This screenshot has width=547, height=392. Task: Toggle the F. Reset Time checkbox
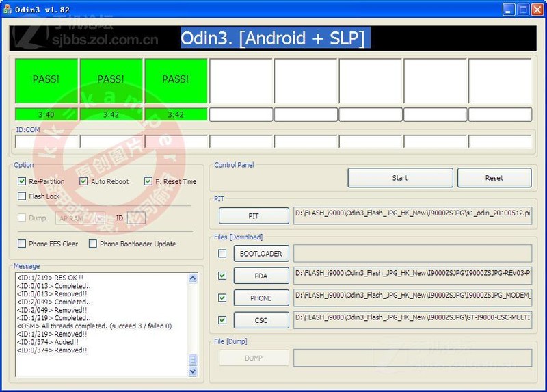pos(148,181)
